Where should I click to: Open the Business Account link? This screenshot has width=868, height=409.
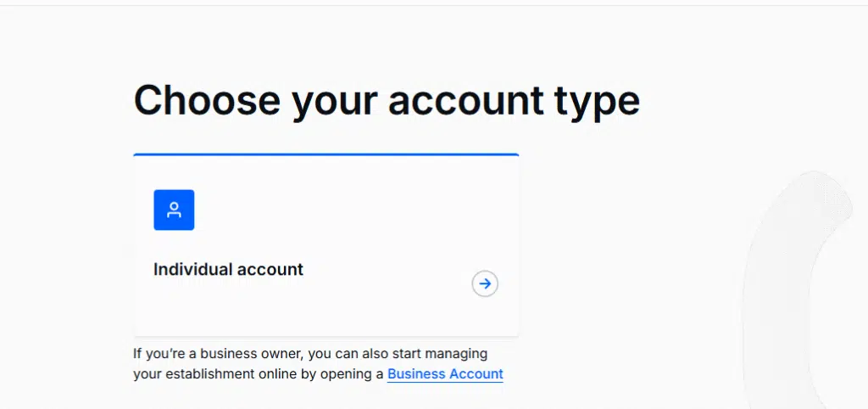445,374
